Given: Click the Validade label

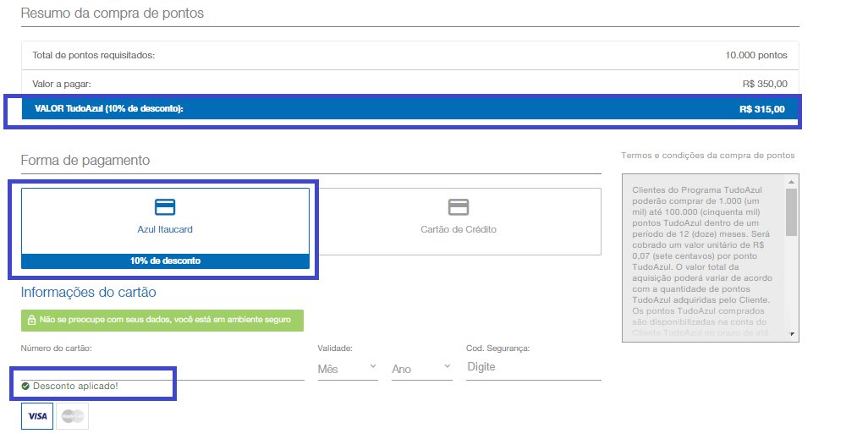Looking at the screenshot, I should click(x=335, y=348).
